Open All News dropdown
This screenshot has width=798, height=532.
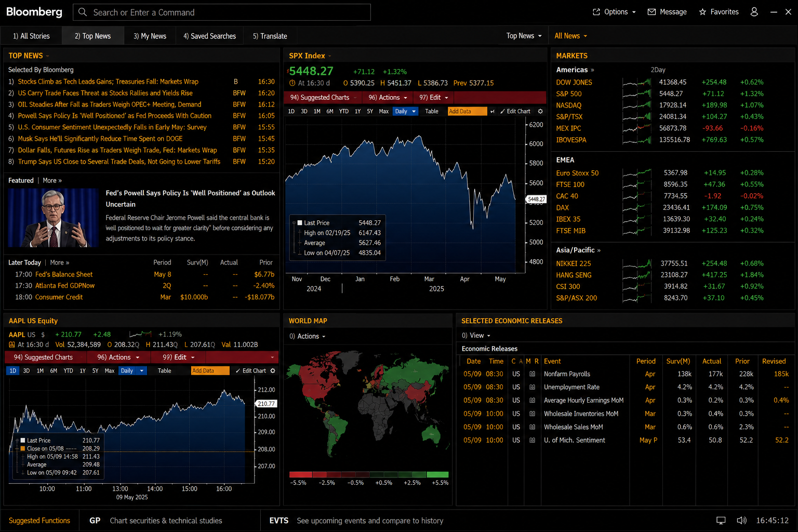tap(571, 36)
